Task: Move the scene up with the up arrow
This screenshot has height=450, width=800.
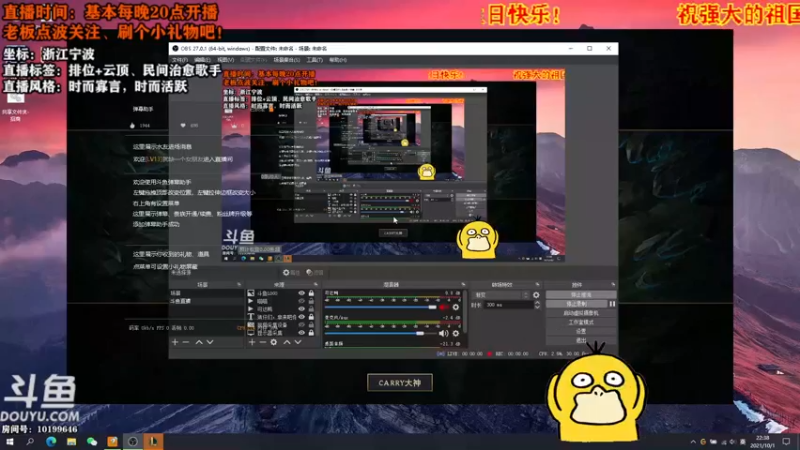Action: (x=199, y=342)
